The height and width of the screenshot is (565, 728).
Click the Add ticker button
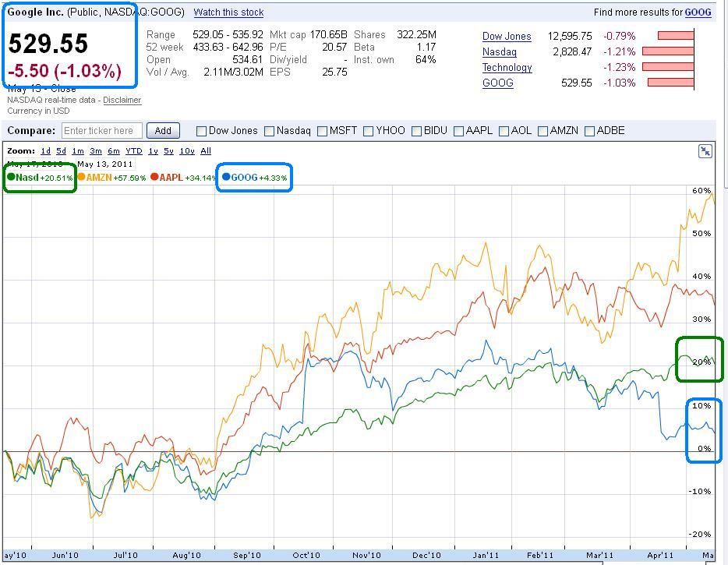[163, 130]
